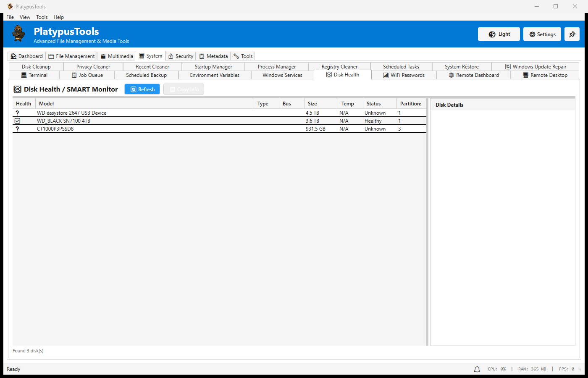
Task: Click the WiFi icon on the WiFi Passwords tab
Action: pos(386,75)
